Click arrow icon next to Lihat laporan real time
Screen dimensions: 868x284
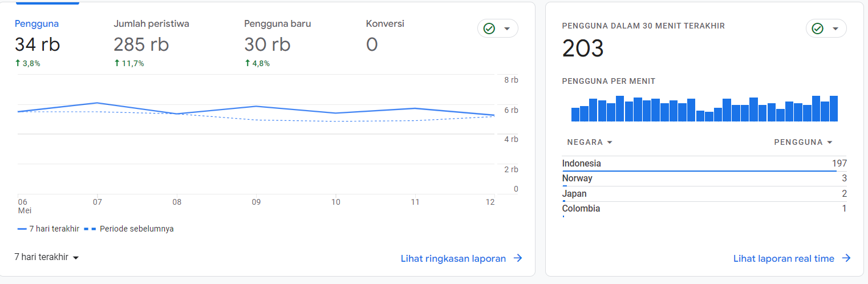(x=846, y=258)
